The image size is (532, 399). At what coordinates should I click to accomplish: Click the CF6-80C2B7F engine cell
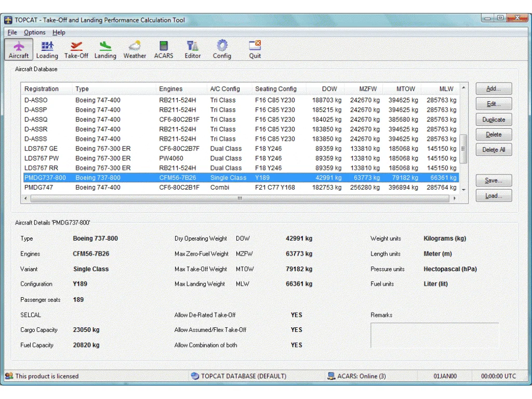pyautogui.click(x=179, y=149)
